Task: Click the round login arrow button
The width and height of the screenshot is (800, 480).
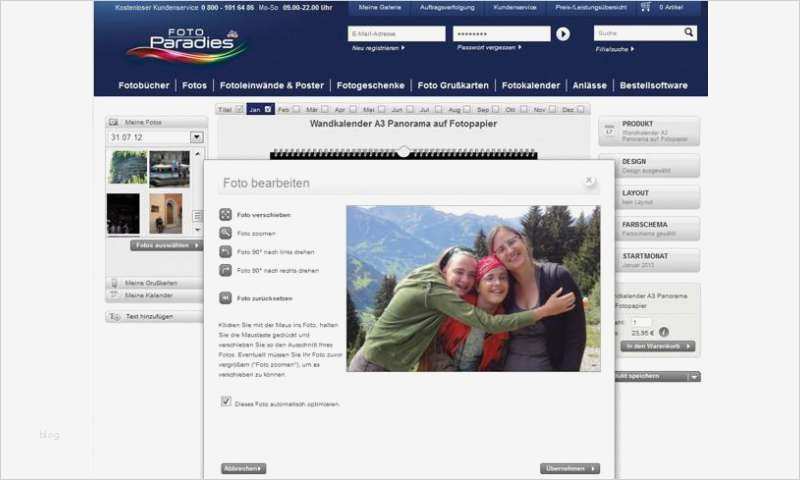Action: pos(563,34)
